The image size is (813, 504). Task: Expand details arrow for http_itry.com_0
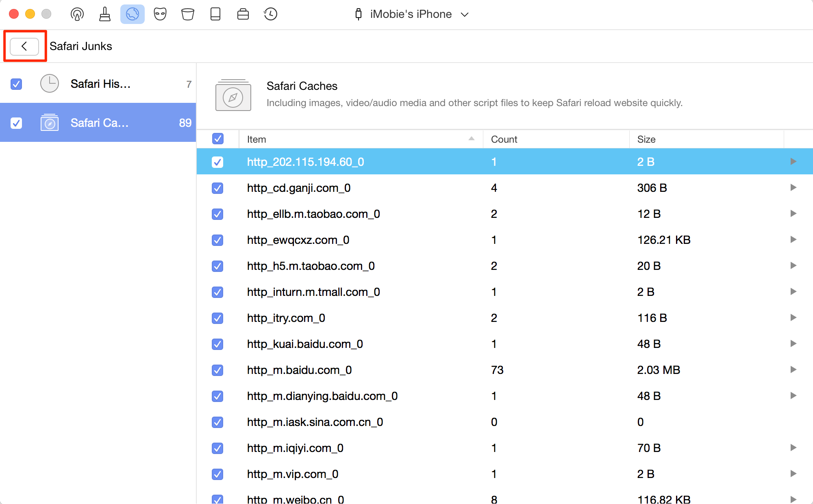(x=793, y=317)
